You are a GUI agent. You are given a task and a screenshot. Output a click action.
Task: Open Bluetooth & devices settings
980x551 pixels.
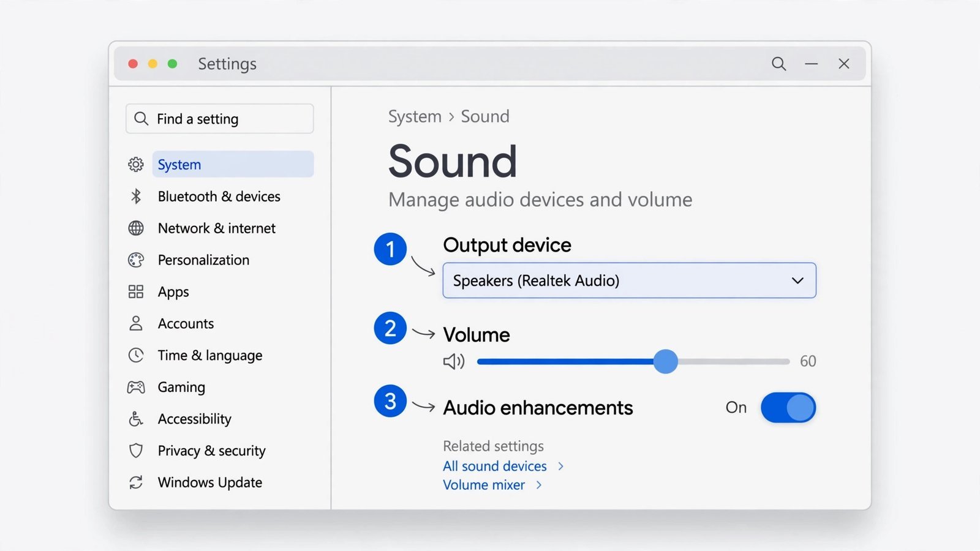point(219,196)
